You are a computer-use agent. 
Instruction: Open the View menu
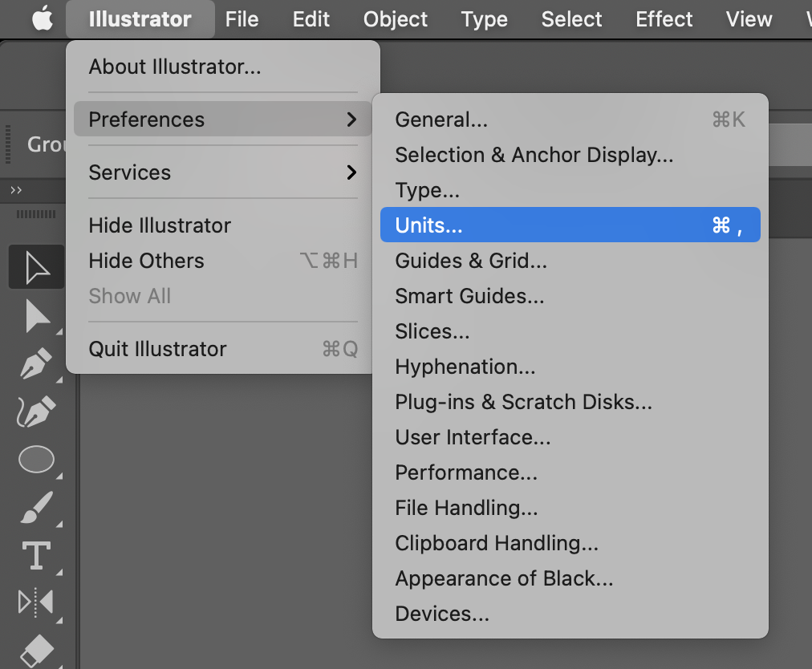749,19
